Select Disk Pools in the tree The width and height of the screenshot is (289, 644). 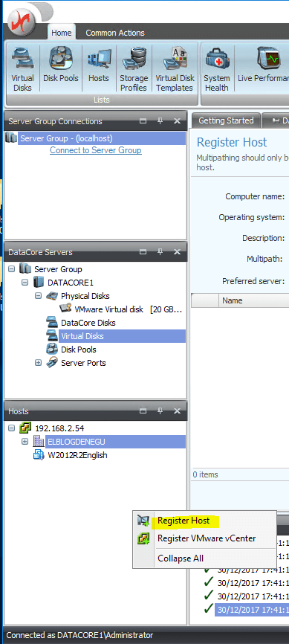tap(79, 350)
